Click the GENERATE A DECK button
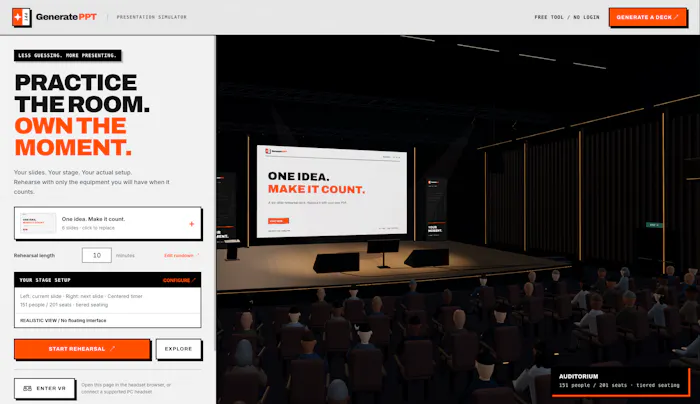Image resolution: width=700 pixels, height=404 pixels. pos(648,17)
